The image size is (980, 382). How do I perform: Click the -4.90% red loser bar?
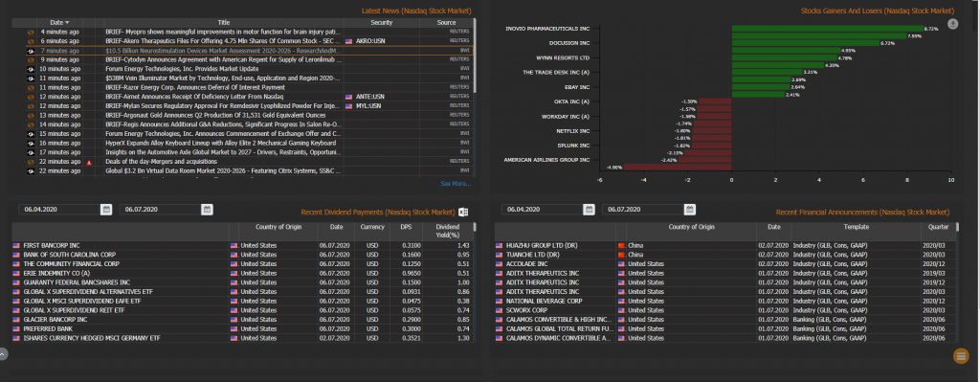[678, 168]
